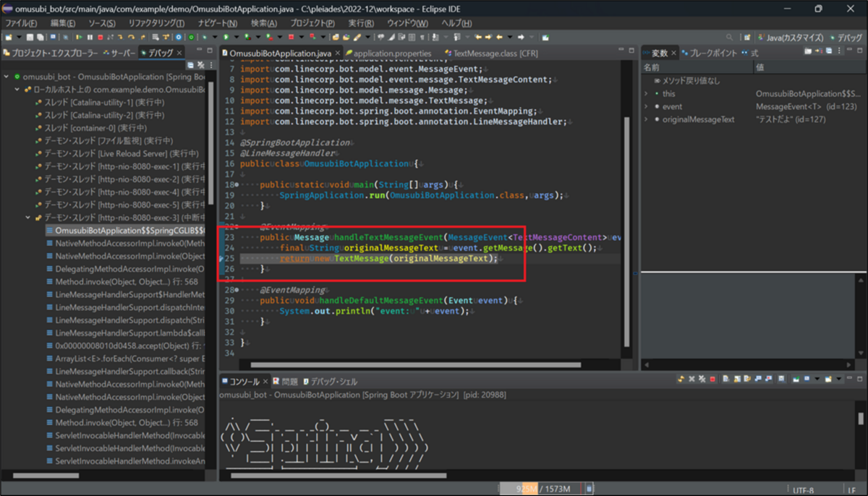Screen dimensions: 868x496
Task: Open the Open Console dropdown arrow
Action: pos(839,379)
